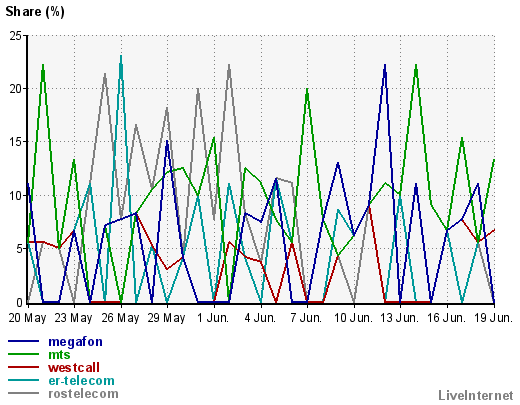Click the '13 Jun.' axis label
The image size is (520, 405).
pyautogui.click(x=399, y=318)
